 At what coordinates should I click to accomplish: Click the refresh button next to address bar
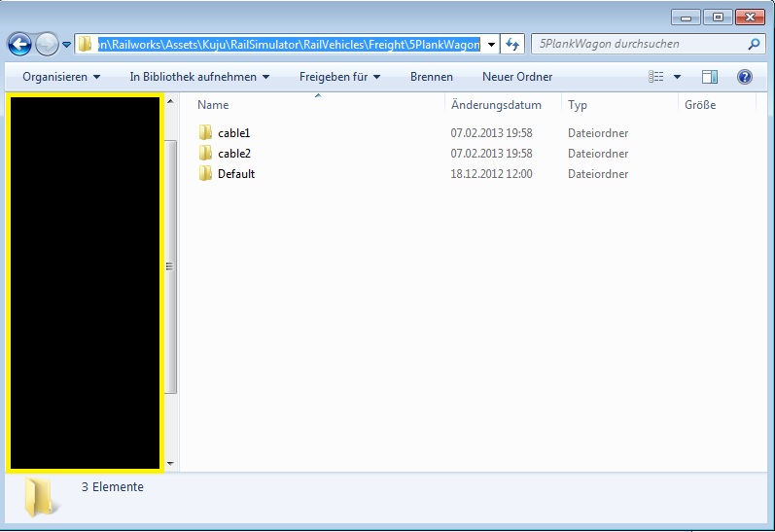(512, 45)
